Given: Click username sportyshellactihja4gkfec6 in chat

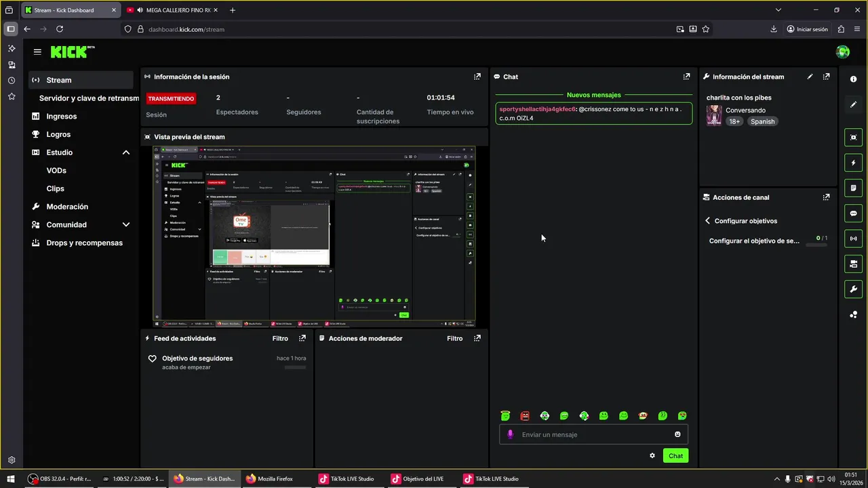Looking at the screenshot, I should [x=537, y=109].
